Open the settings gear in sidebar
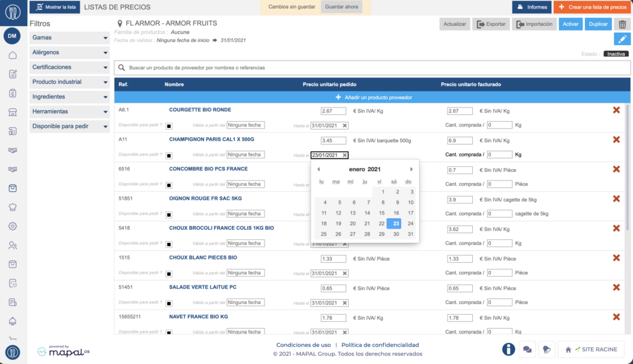The image size is (633, 364). click(x=12, y=226)
